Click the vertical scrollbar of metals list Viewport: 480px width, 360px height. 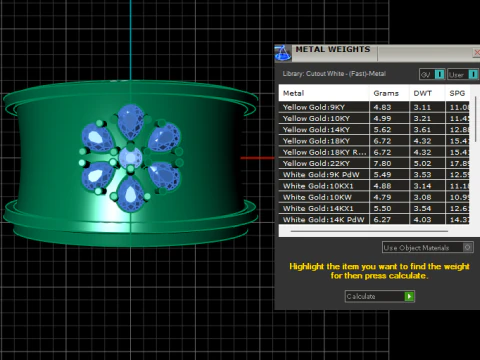(x=475, y=120)
